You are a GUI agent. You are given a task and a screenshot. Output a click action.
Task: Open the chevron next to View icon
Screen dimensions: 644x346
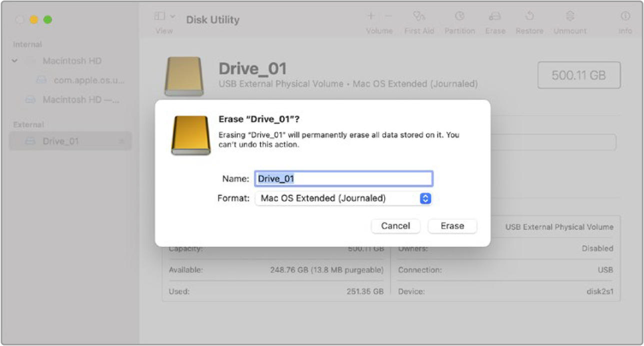point(172,16)
